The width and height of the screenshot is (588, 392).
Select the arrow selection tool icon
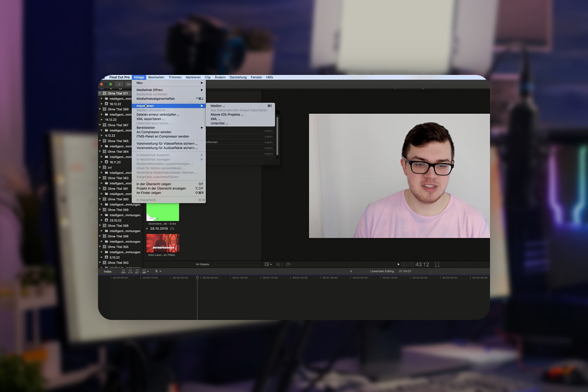[x=156, y=271]
